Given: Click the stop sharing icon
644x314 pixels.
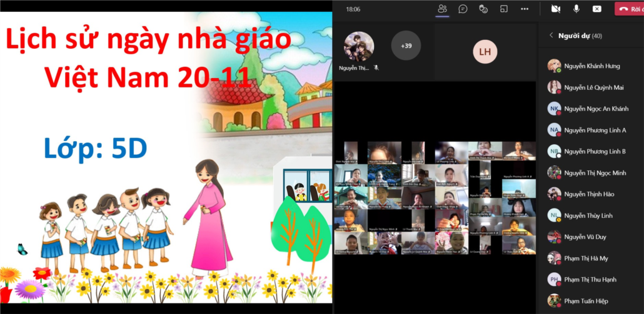Looking at the screenshot, I should [596, 9].
